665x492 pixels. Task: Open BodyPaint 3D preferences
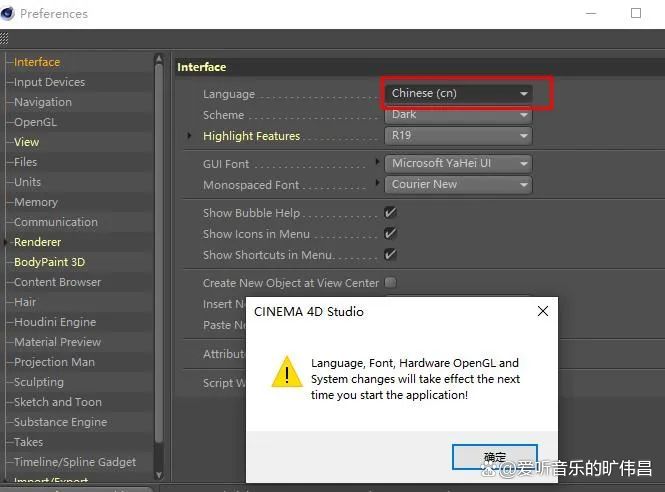49,262
